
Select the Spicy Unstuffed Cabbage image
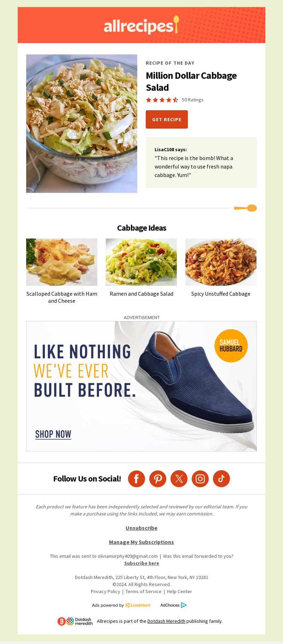tap(221, 262)
